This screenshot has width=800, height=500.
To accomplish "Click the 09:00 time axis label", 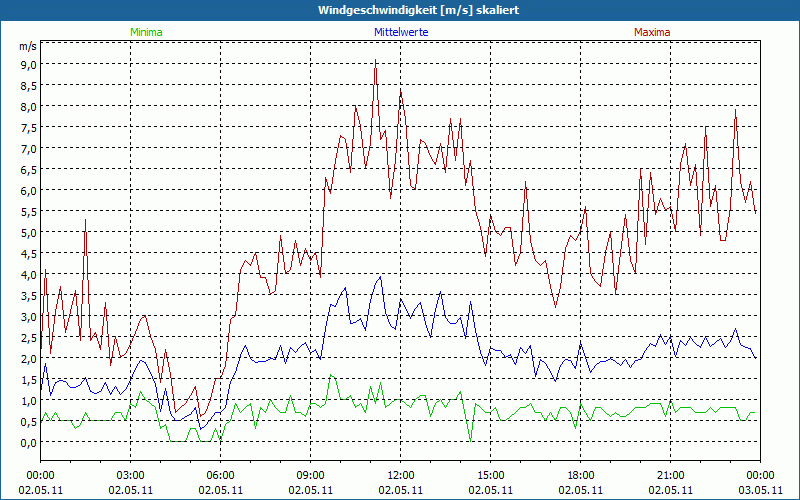I will (311, 476).
